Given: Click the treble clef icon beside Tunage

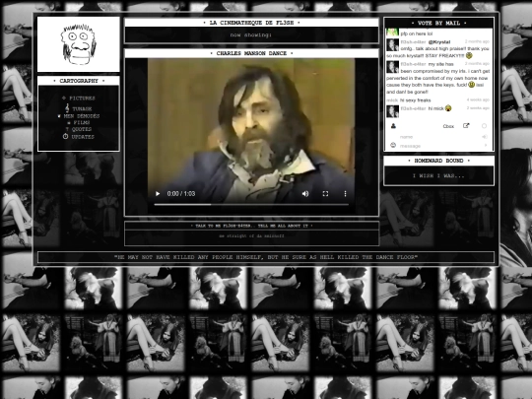Looking at the screenshot, I should pos(67,108).
